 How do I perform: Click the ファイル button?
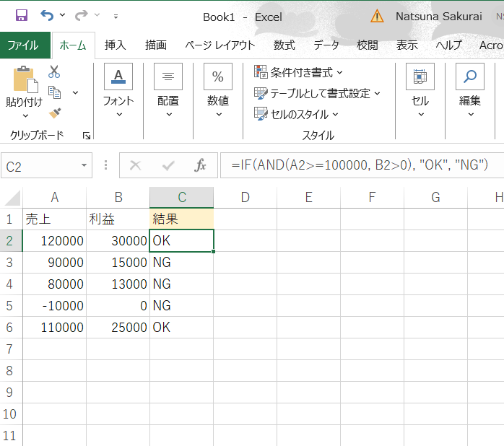(x=24, y=45)
